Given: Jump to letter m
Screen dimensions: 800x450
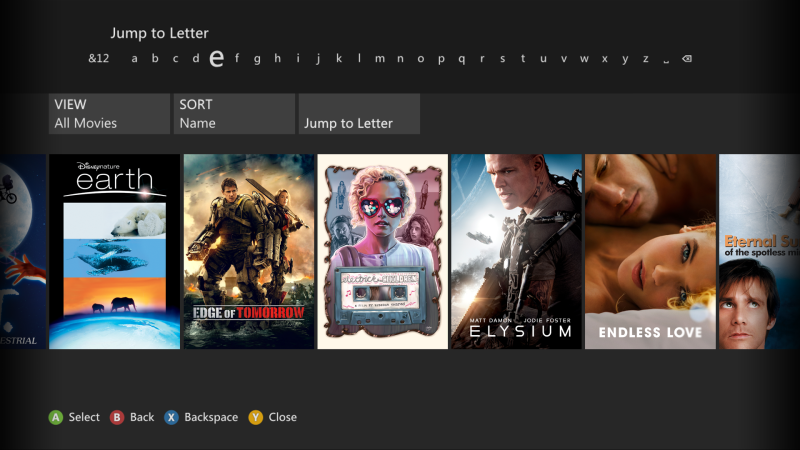Looking at the screenshot, I should pyautogui.click(x=380, y=59).
